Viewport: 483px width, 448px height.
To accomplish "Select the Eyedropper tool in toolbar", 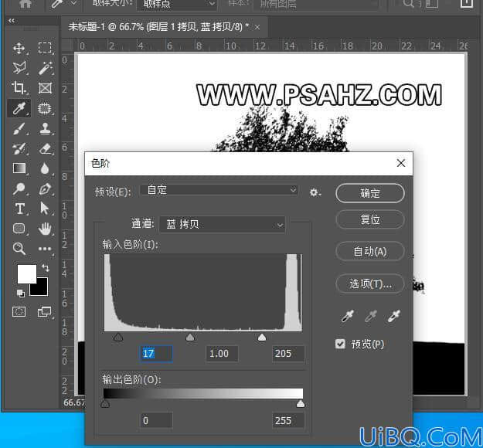I will point(19,108).
